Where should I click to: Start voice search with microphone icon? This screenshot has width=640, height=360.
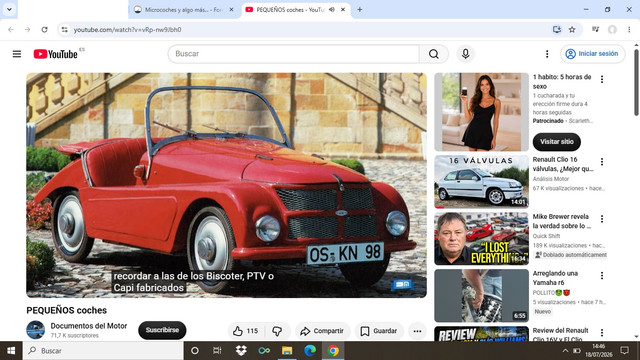click(x=465, y=54)
